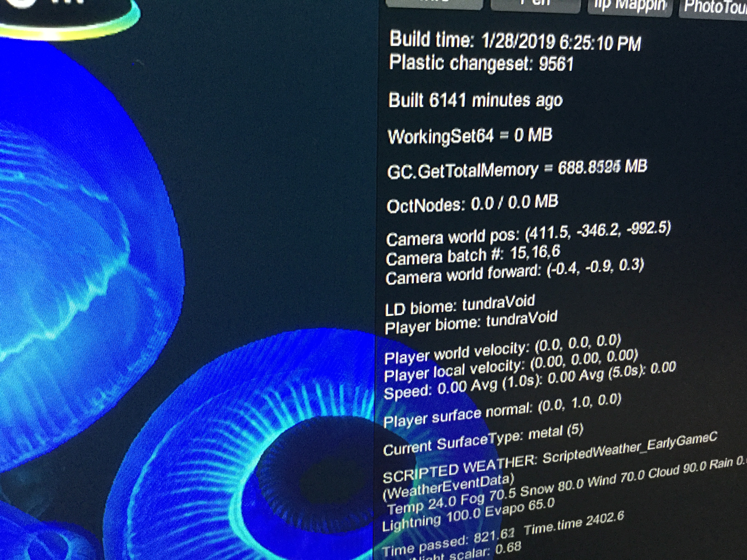Click the 'Camera batch #: 15,16,6' line

pyautogui.click(x=473, y=256)
